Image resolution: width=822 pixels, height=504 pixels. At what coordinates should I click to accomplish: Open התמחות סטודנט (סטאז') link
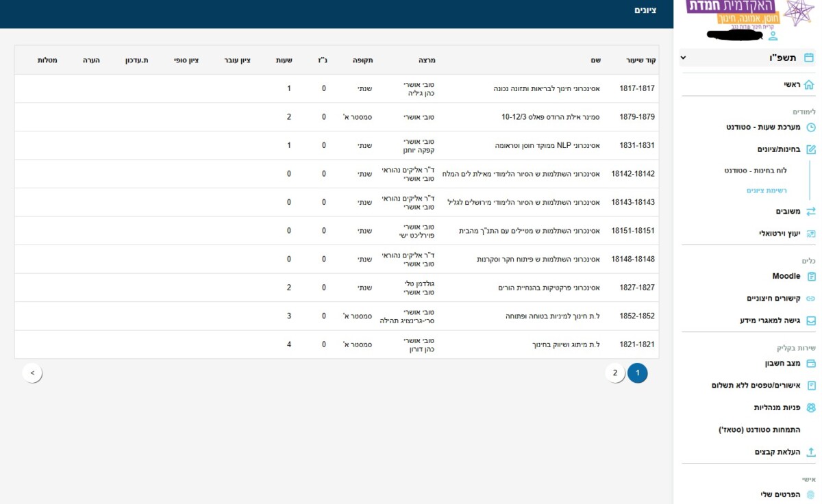(758, 430)
